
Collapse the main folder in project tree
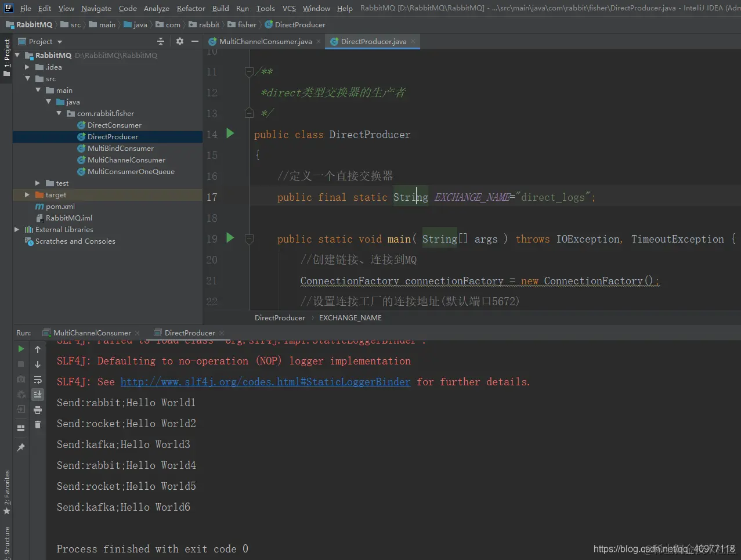tap(38, 90)
